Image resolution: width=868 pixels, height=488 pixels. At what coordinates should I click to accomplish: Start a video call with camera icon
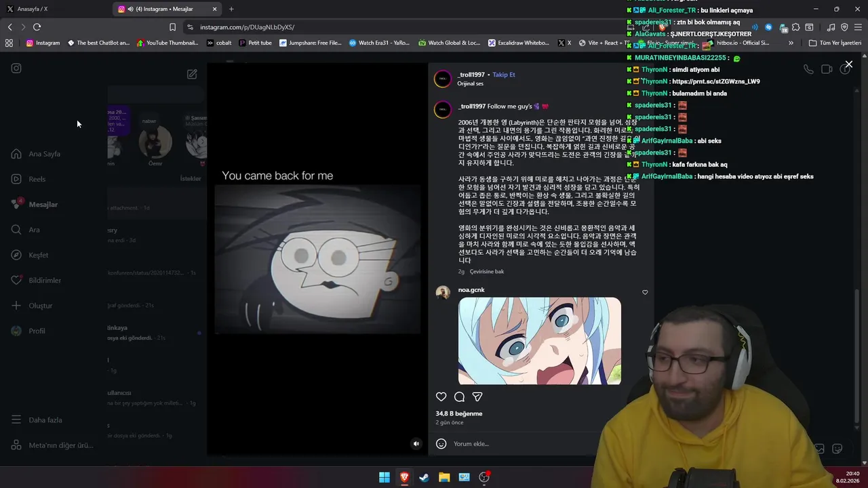click(827, 69)
